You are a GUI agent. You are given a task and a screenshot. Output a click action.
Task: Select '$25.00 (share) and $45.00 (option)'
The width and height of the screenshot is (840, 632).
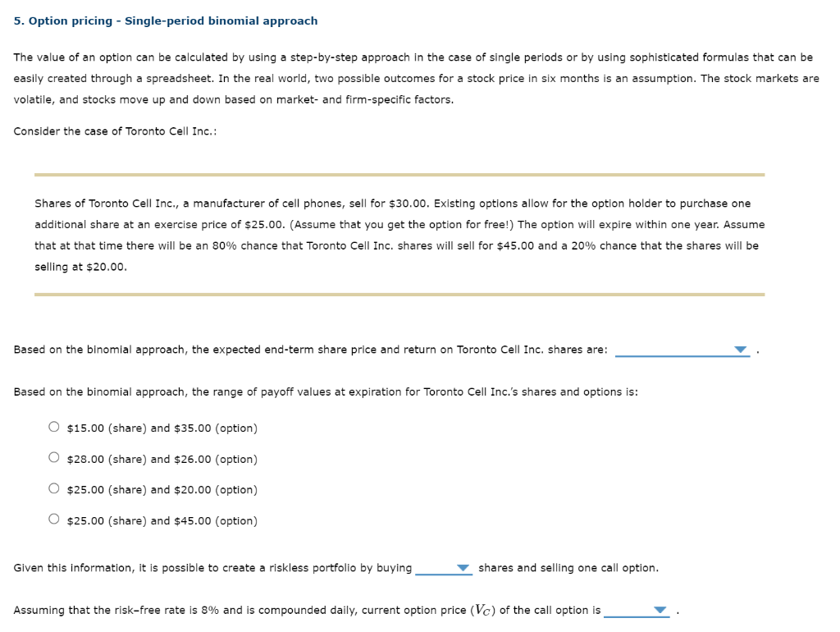[52, 520]
